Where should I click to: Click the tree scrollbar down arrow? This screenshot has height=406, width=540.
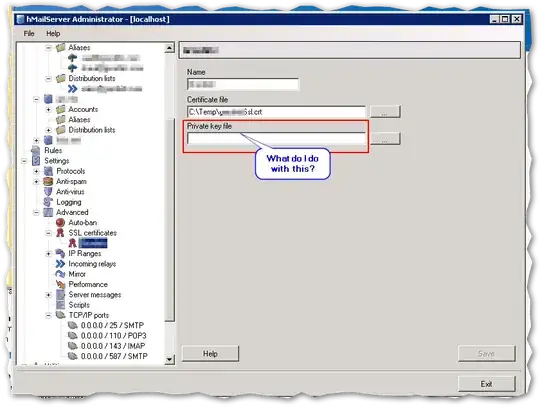tap(169, 360)
